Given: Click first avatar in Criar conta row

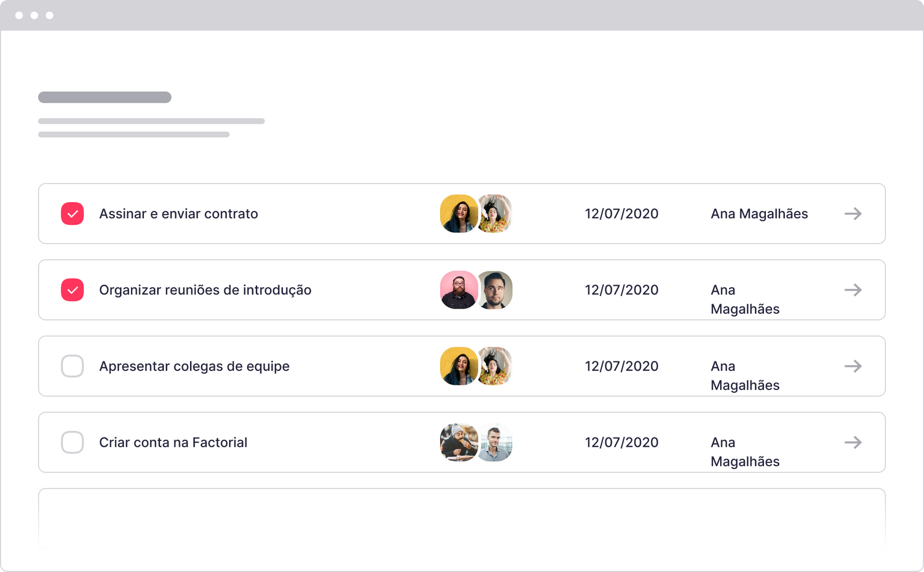Looking at the screenshot, I should click(x=459, y=443).
